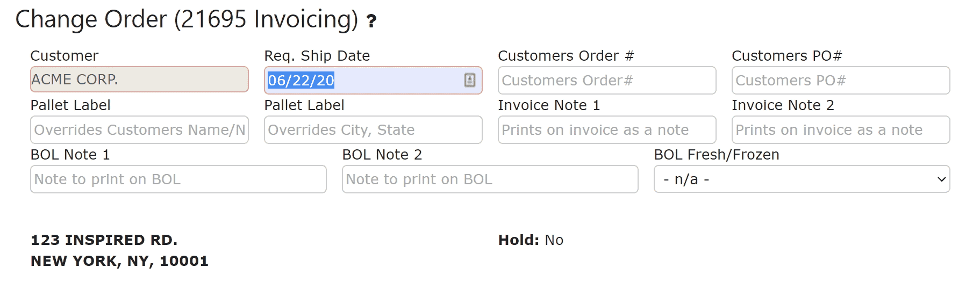The height and width of the screenshot is (289, 980).
Task: Focus the Invoice Note 1 input
Action: click(607, 129)
